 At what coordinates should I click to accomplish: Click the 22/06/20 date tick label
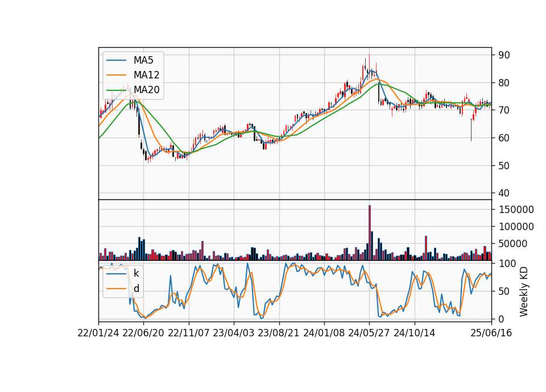(143, 333)
